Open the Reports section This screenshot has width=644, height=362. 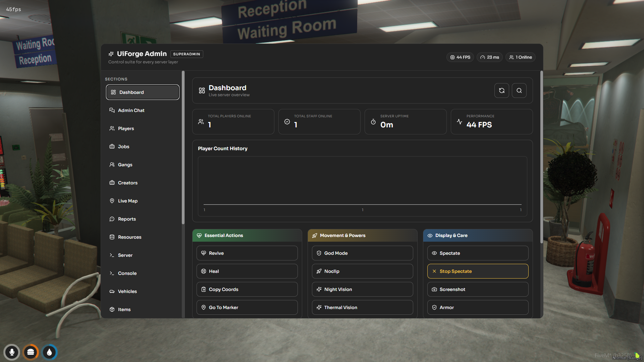[x=143, y=219]
